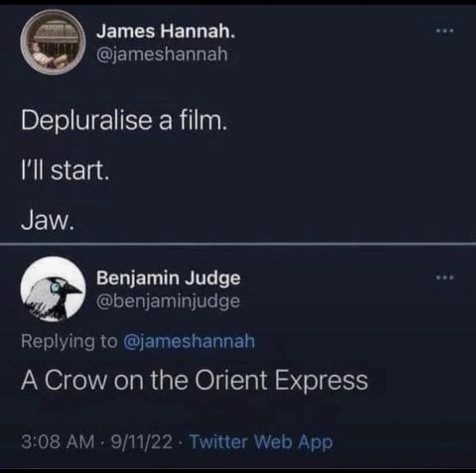Click the 3:08 AM timestamp
This screenshot has height=473, width=476.
[x=58, y=442]
